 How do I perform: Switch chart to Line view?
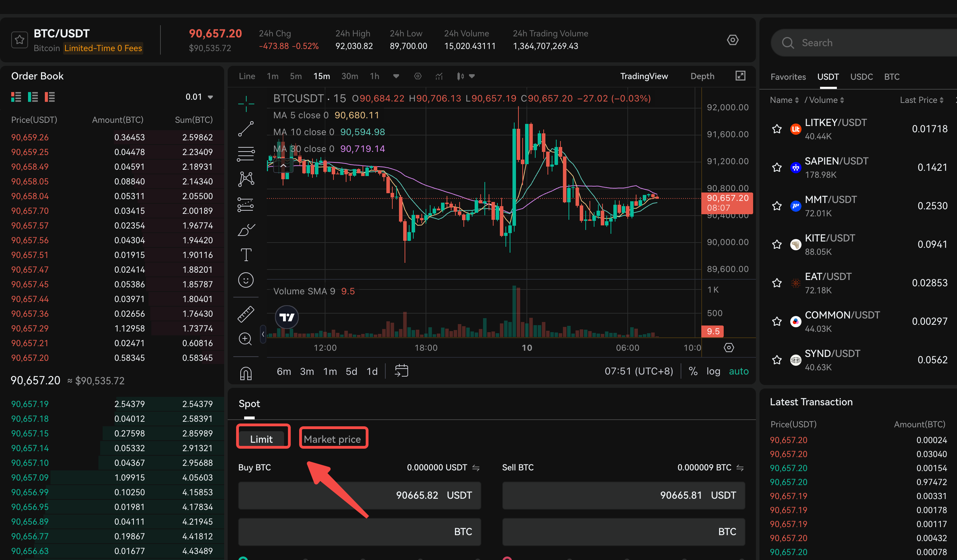coord(247,76)
